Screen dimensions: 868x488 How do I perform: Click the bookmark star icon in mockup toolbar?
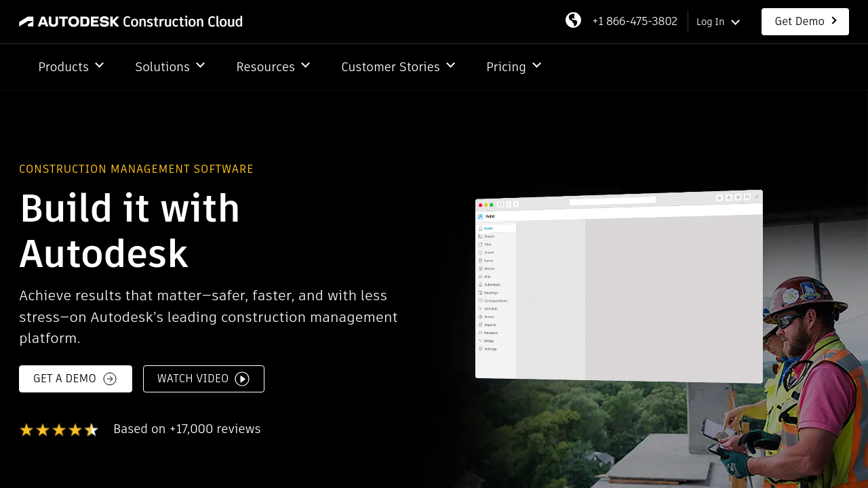tap(719, 198)
